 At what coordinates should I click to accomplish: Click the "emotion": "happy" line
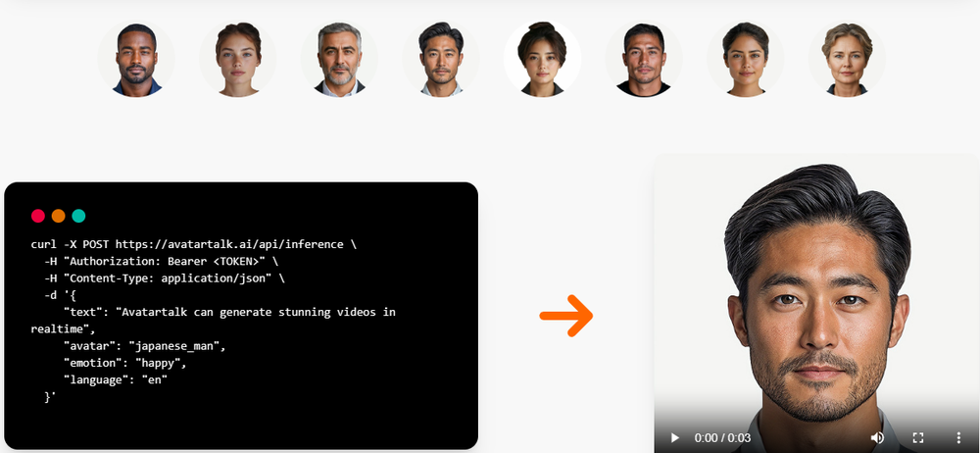[x=125, y=362]
